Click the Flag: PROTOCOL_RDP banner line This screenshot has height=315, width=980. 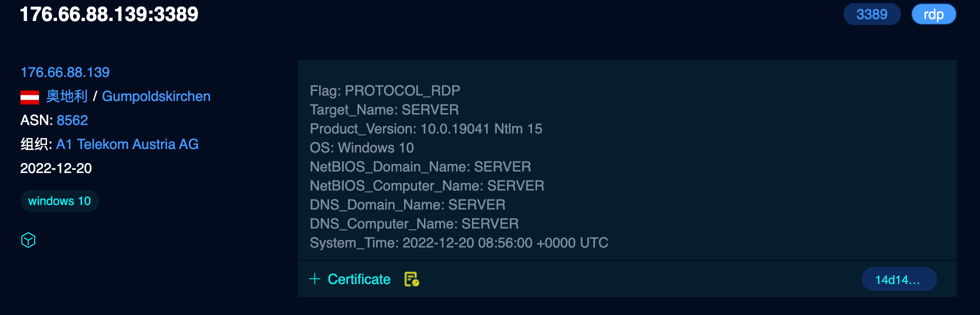point(385,90)
